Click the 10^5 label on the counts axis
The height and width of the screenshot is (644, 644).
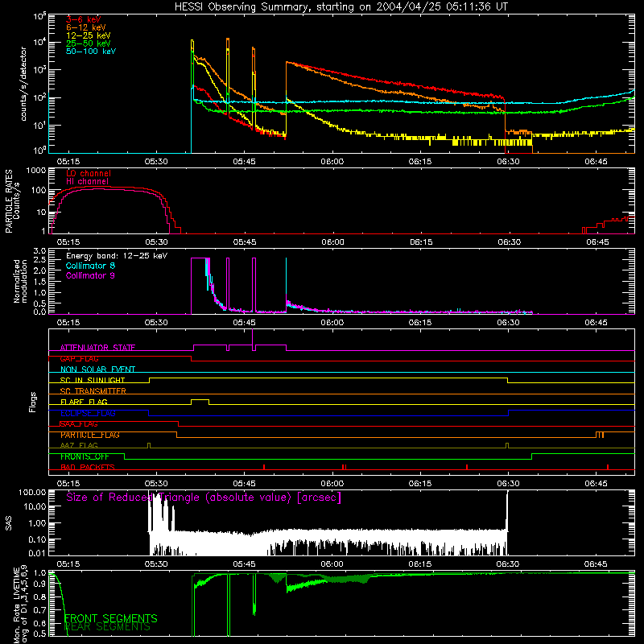coord(39,16)
